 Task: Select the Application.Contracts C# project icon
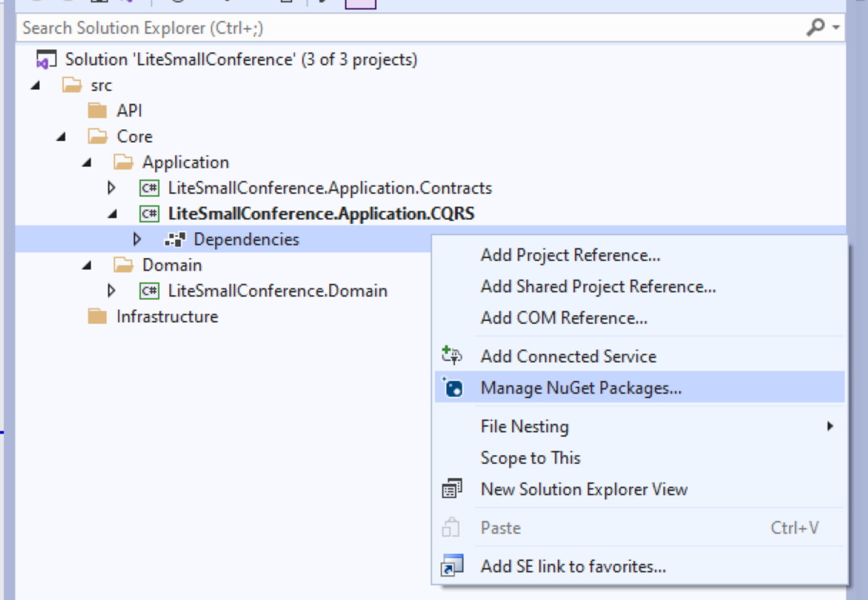tap(150, 188)
